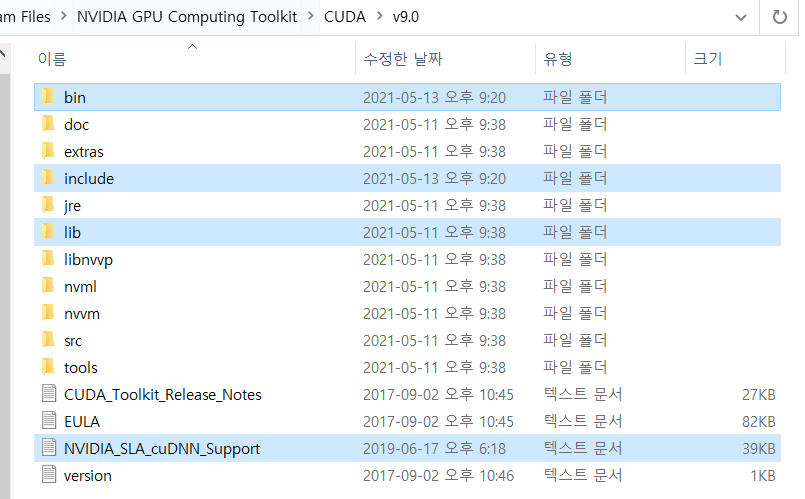Select the version file name
Viewport: 805px width, 499px height.
88,476
